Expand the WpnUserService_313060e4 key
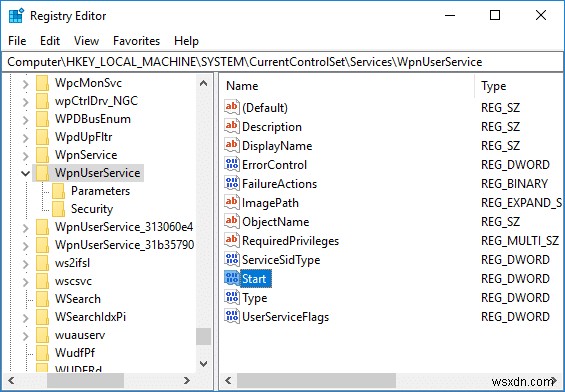This screenshot has height=392, width=565. [x=26, y=228]
